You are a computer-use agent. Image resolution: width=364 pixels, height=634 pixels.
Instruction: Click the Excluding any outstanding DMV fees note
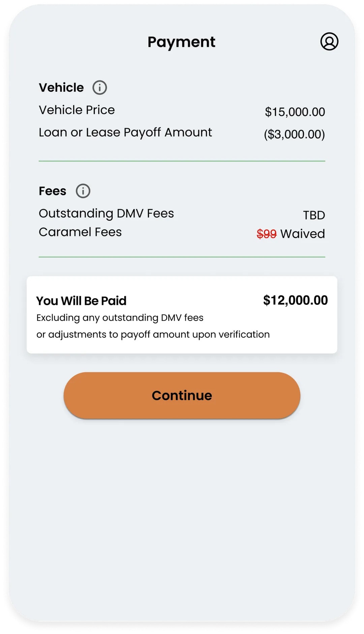point(120,318)
